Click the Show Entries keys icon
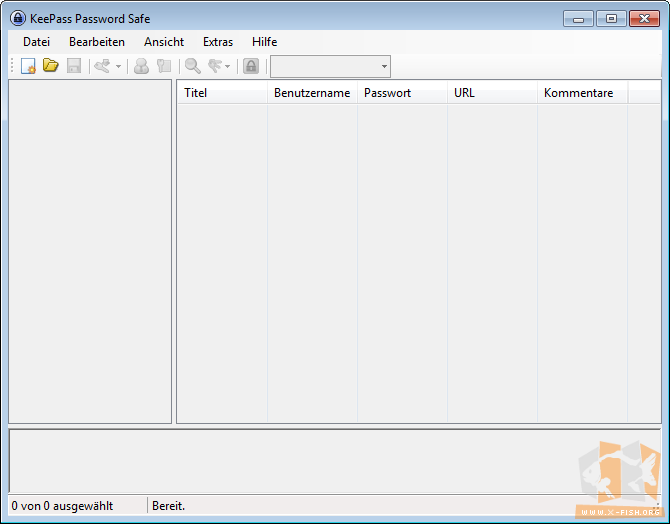The height and width of the screenshot is (524, 670). [215, 66]
